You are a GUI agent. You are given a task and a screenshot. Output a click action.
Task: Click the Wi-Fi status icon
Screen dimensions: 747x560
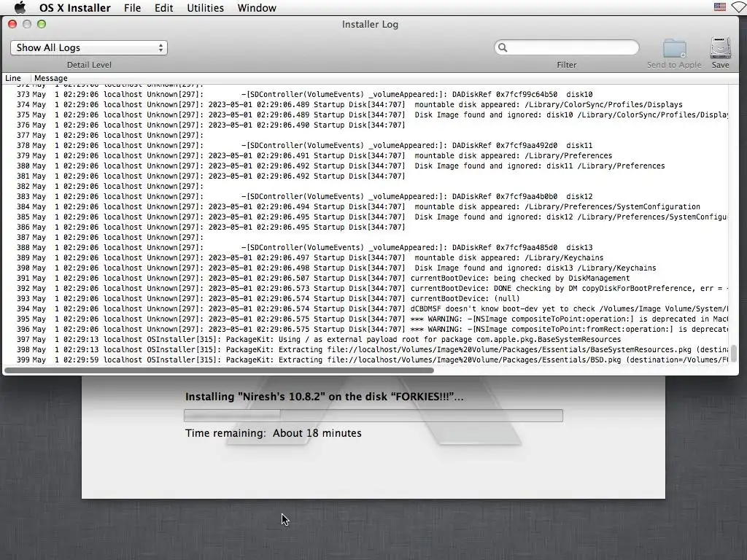(x=740, y=7)
